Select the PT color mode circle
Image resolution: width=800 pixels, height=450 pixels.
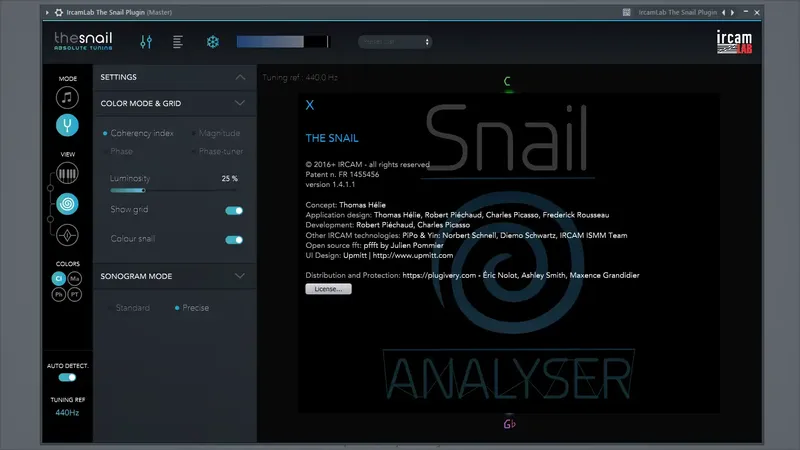point(75,294)
